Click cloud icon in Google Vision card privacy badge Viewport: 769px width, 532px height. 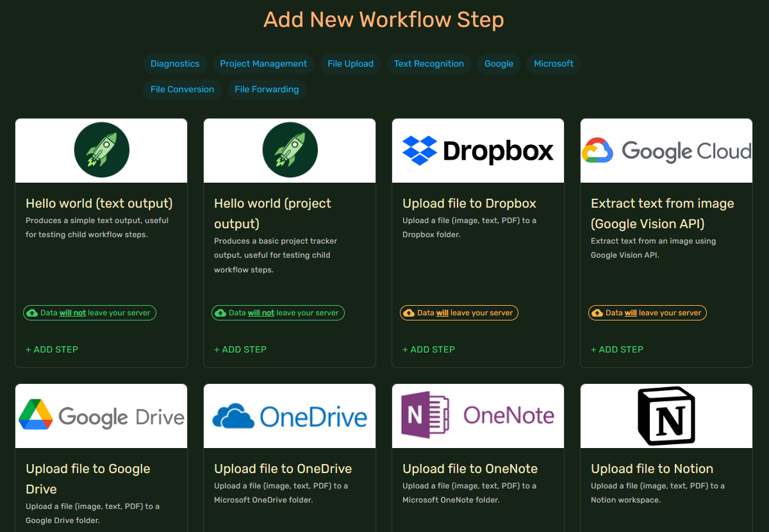coord(597,313)
